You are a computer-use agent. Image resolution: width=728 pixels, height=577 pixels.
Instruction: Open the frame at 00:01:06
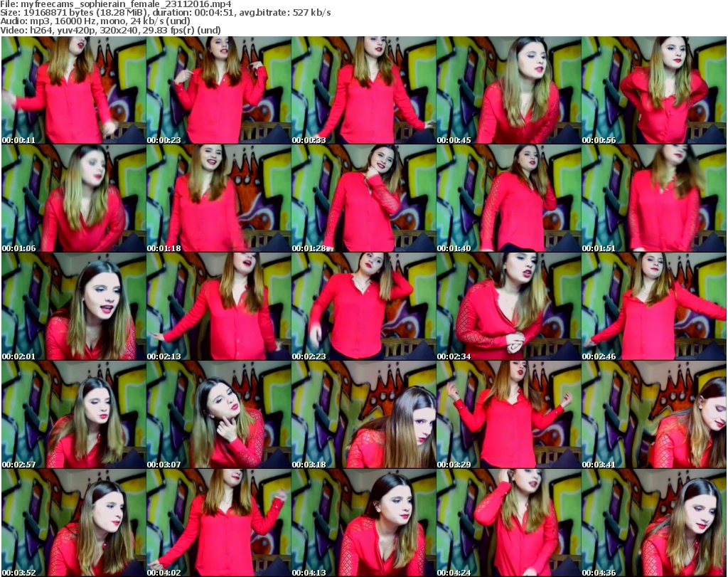click(x=74, y=198)
